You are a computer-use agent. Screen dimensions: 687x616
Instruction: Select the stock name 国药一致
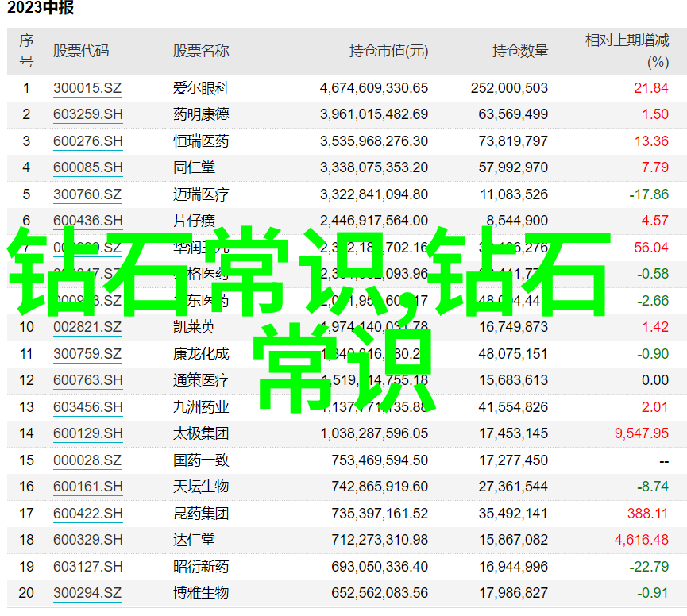point(201,460)
